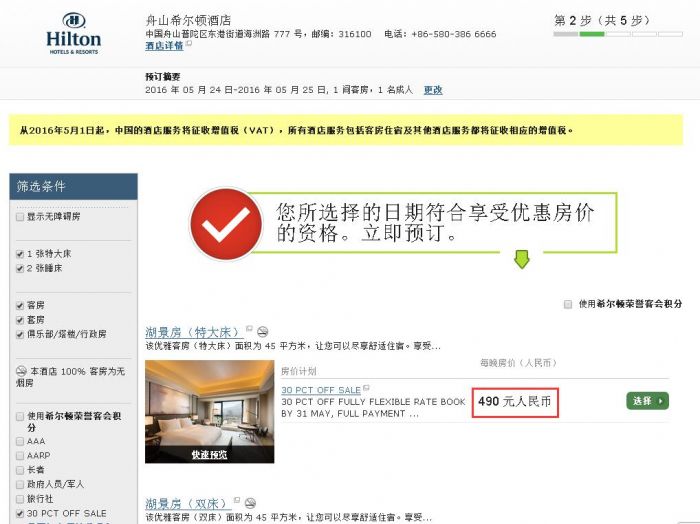Click popup icon next to 30 PCT OFF SALE link
Viewport: 700px width, 524px height.
(x=366, y=388)
